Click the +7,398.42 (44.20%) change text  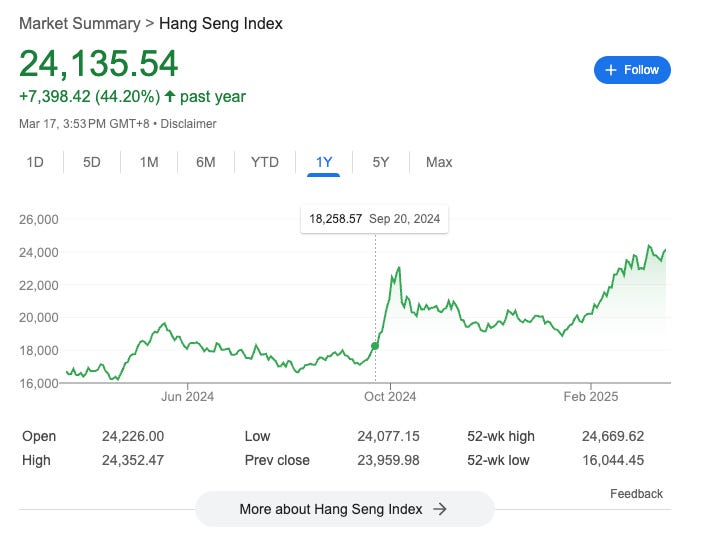[x=89, y=97]
